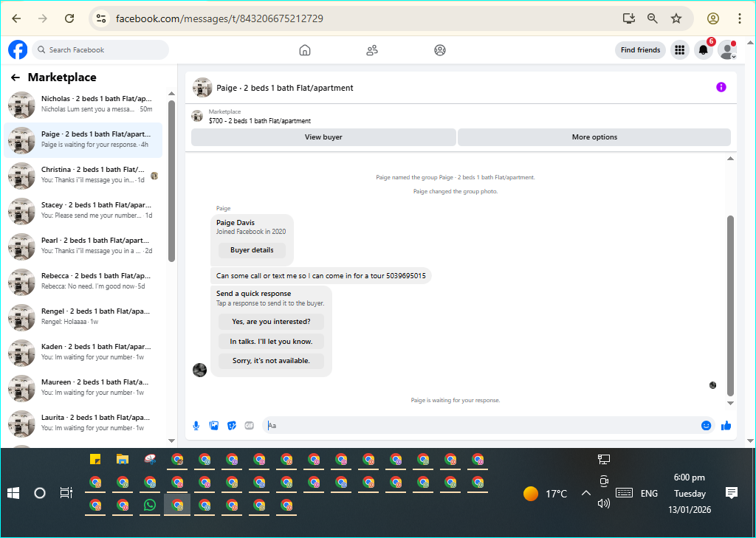Bookmark this page with the star
The height and width of the screenshot is (538, 756).
coord(676,18)
